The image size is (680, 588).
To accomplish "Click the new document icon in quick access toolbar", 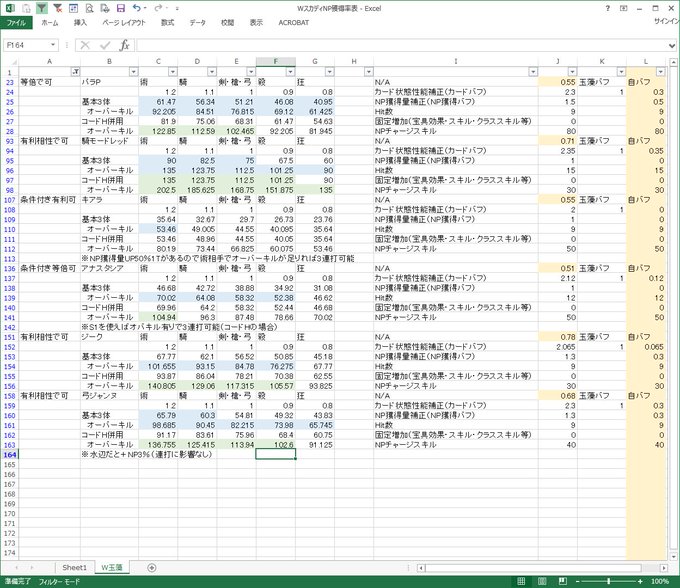I will pyautogui.click(x=26, y=8).
